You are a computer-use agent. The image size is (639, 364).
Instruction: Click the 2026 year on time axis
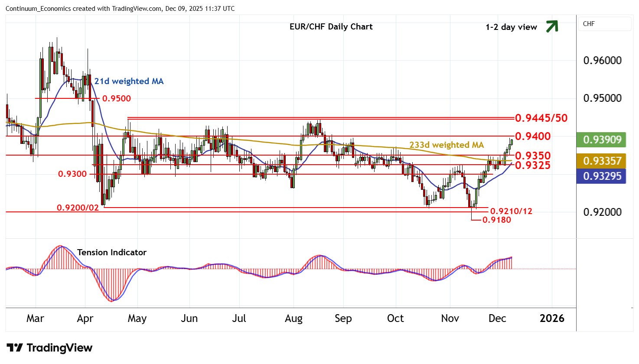pyautogui.click(x=552, y=318)
